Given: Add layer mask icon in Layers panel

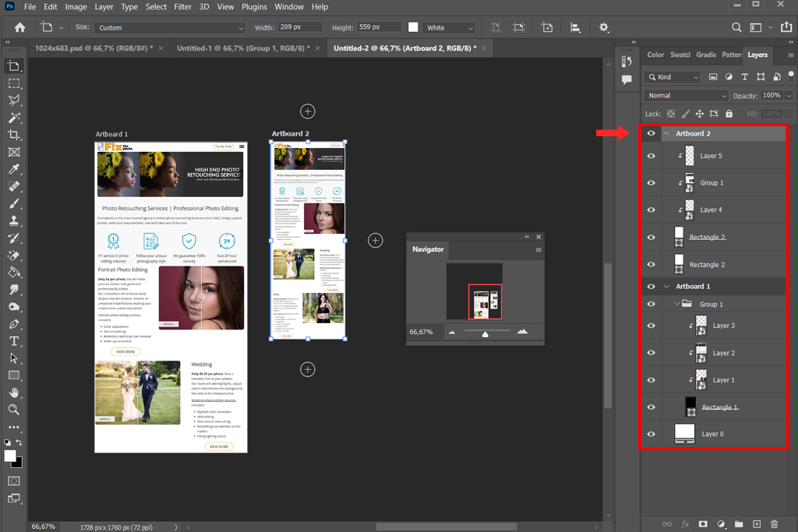Looking at the screenshot, I should click(703, 524).
